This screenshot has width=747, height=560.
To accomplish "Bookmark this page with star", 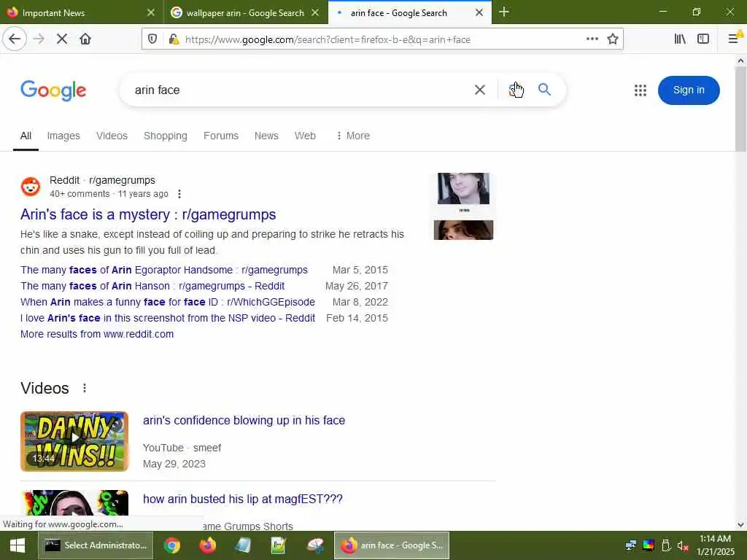I will click(x=613, y=39).
